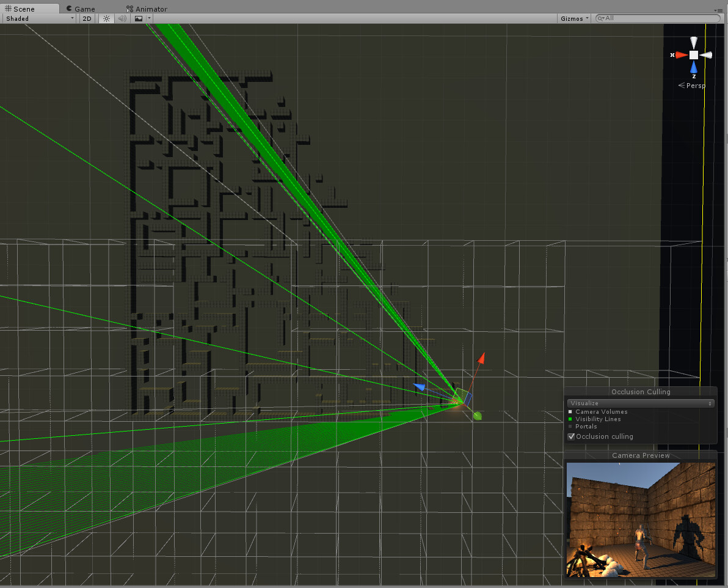The width and height of the screenshot is (728, 588).
Task: Select the red x-axis cone of the gizmo
Action: [x=679, y=55]
